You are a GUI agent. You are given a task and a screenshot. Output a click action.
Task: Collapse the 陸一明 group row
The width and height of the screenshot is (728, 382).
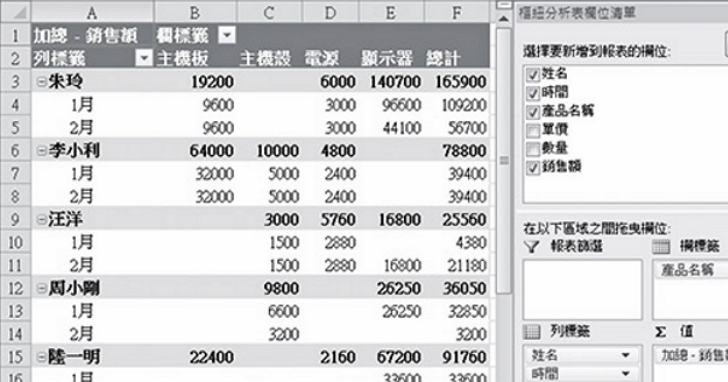[x=41, y=357]
